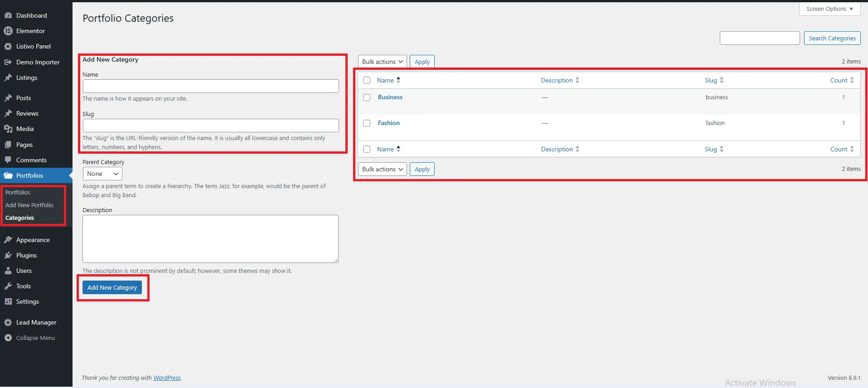Open the Parent Category None dropdown
This screenshot has width=868, height=388.
(102, 174)
